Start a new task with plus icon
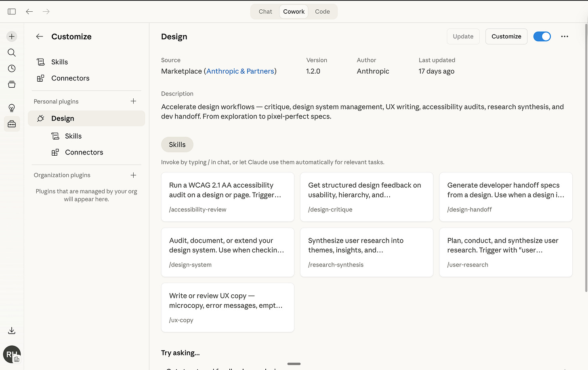This screenshot has height=370, width=588. point(12,36)
